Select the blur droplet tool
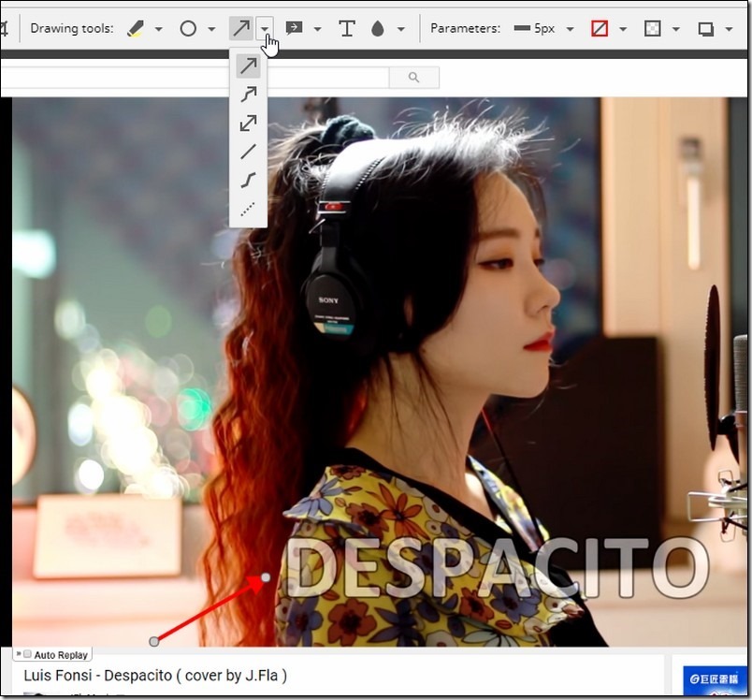The width and height of the screenshot is (752, 700). 378,29
